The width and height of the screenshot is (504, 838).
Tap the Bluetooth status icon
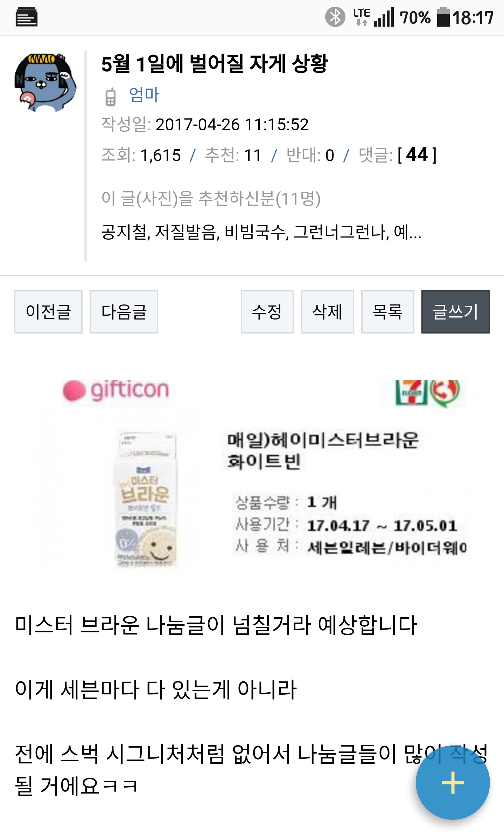point(335,17)
